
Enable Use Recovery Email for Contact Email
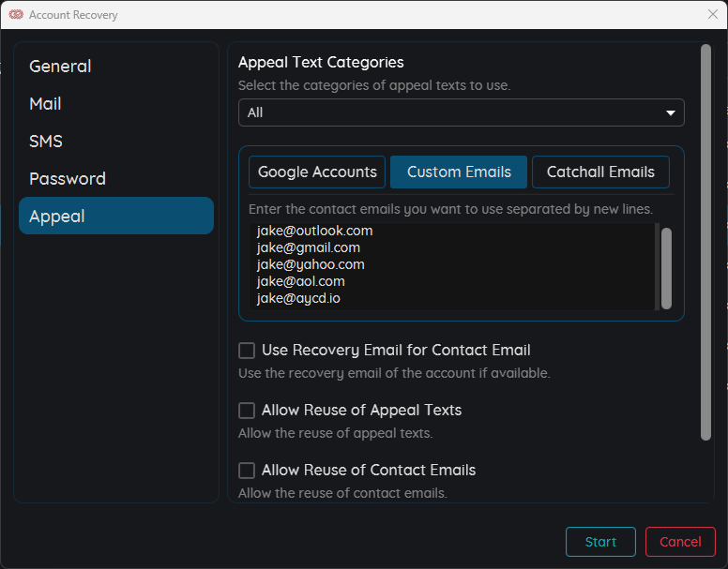pos(247,351)
